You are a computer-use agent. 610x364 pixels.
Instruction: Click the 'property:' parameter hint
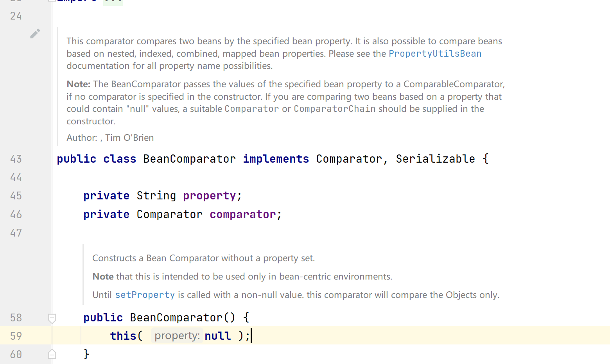coord(177,335)
